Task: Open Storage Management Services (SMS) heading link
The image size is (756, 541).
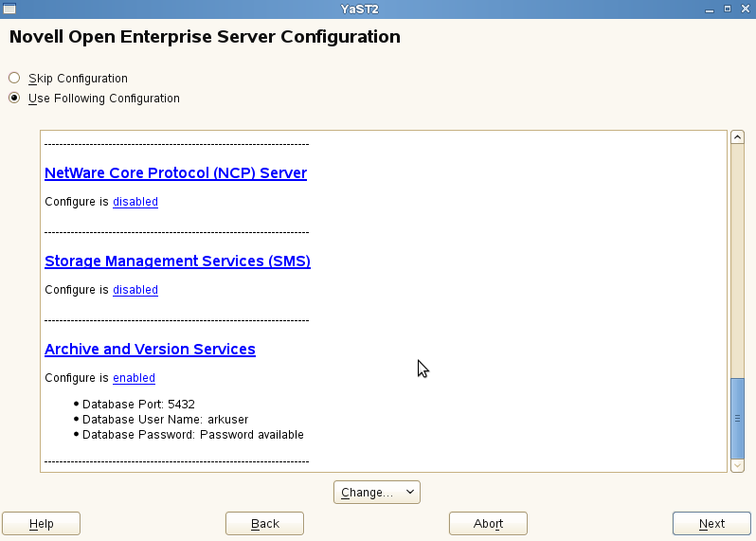Action: (x=177, y=261)
